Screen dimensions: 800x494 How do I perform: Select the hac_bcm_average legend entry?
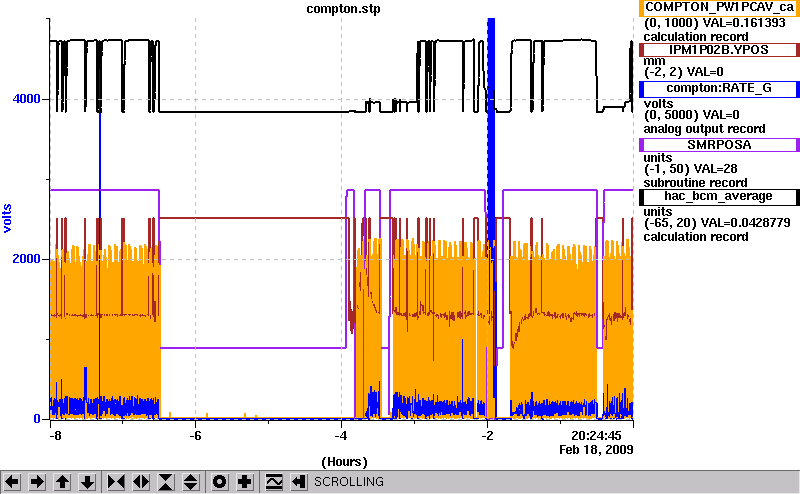coord(718,197)
